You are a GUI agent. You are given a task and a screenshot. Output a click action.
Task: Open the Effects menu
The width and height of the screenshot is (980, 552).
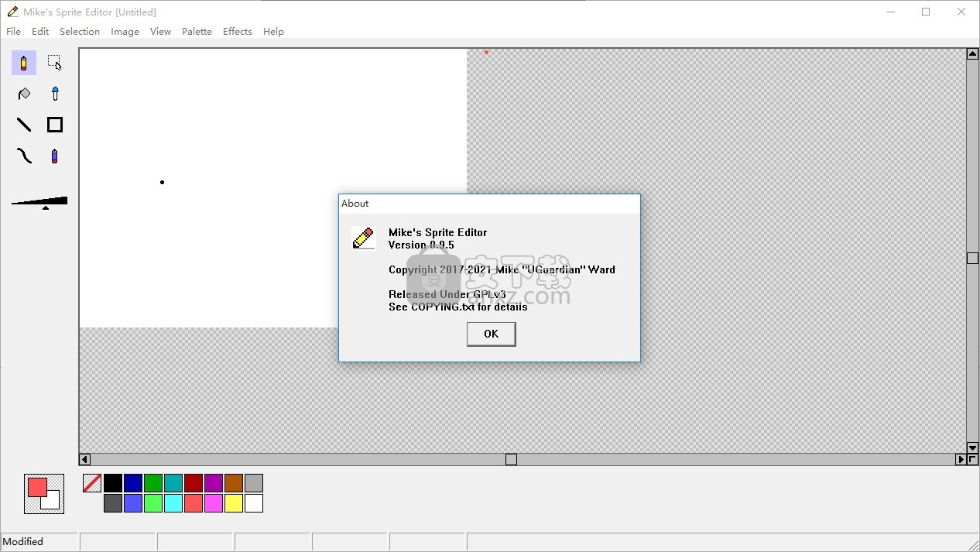[x=237, y=32]
